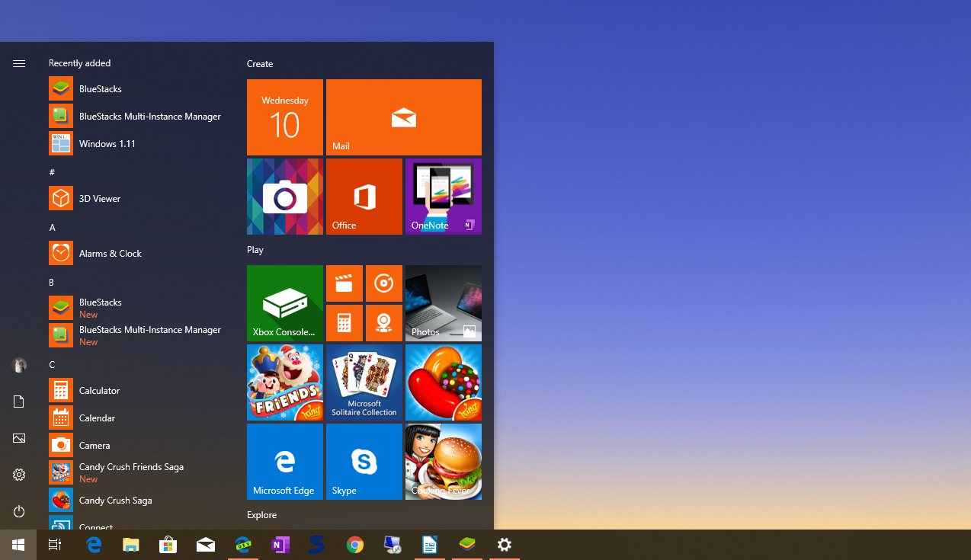
Task: Open Google Chrome from the taskbar
Action: [x=355, y=545]
